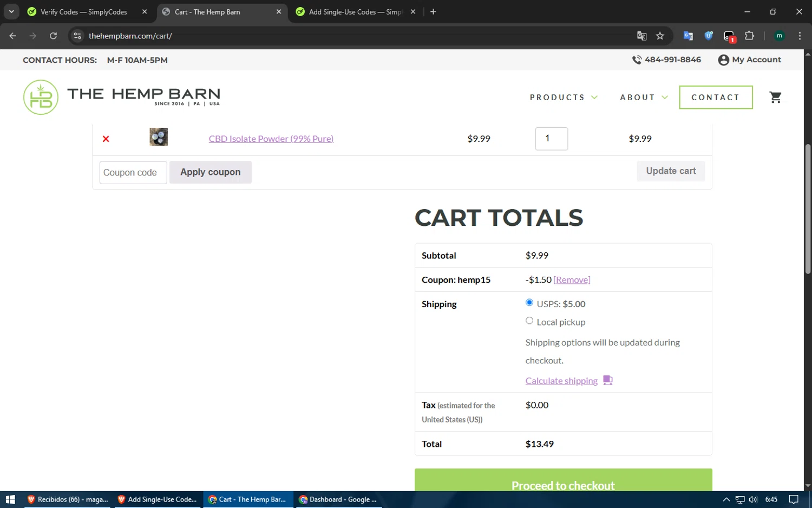Viewport: 812px width, 508px height.
Task: Click the phone number 484-991-8846
Action: [672, 60]
